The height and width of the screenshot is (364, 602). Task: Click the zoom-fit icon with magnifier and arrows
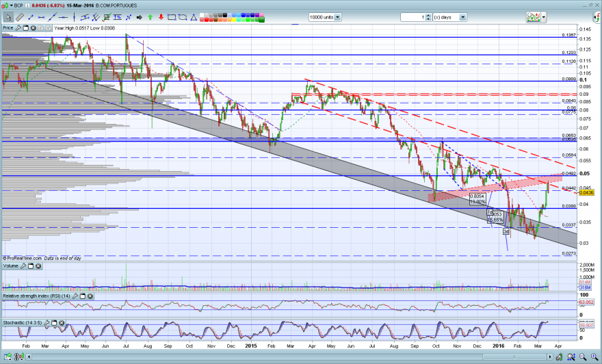[571, 357]
